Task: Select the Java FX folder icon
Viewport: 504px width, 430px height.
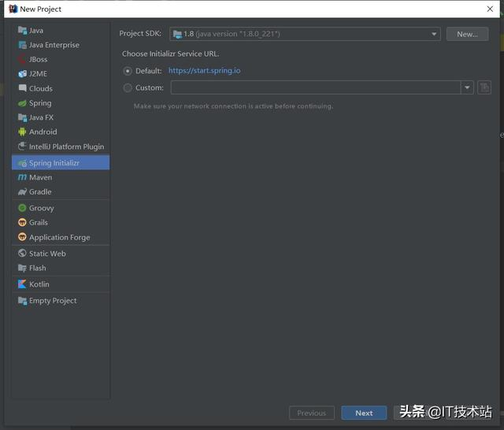Action: click(x=22, y=117)
